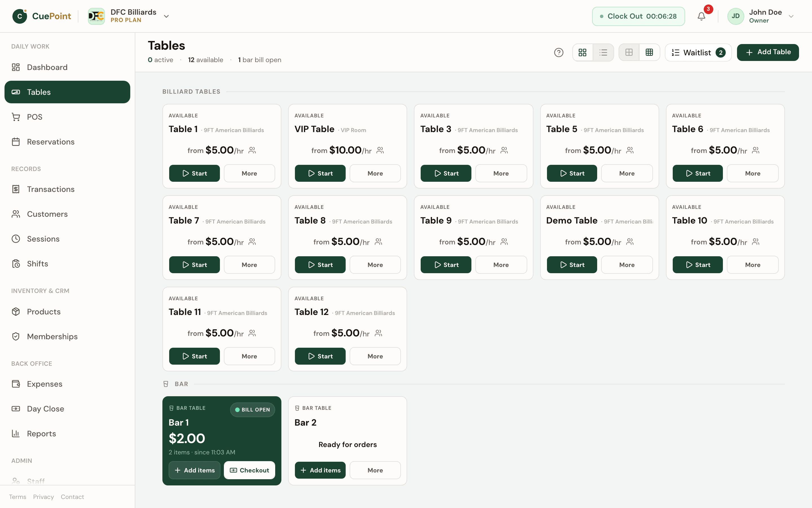Screen dimensions: 812x508
Task: Click the red notification count badge
Action: [x=708, y=9]
